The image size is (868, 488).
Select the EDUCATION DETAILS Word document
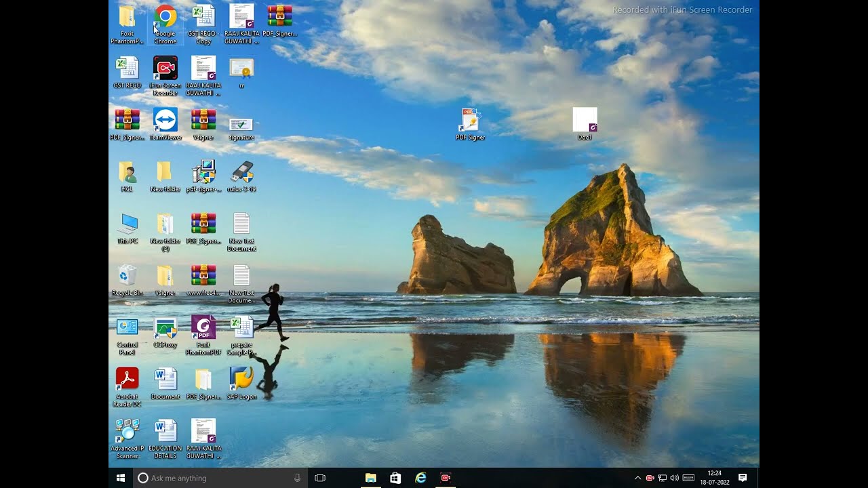pyautogui.click(x=165, y=439)
